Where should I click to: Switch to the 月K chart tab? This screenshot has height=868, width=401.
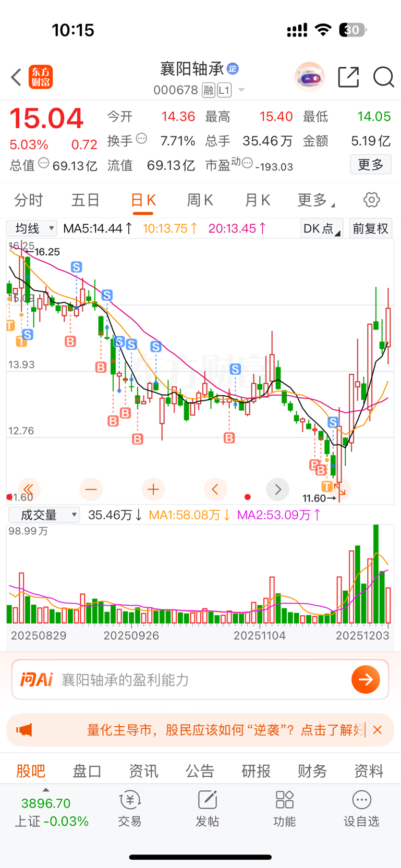pyautogui.click(x=258, y=200)
